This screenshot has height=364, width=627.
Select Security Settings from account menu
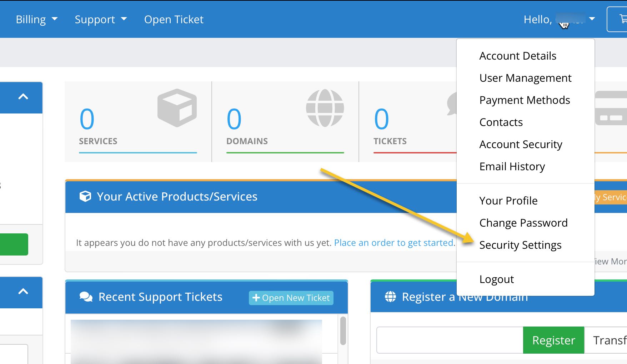point(520,245)
